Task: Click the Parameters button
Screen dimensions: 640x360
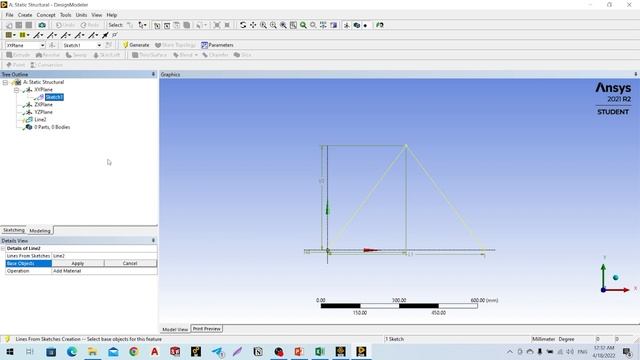Action: click(217, 45)
